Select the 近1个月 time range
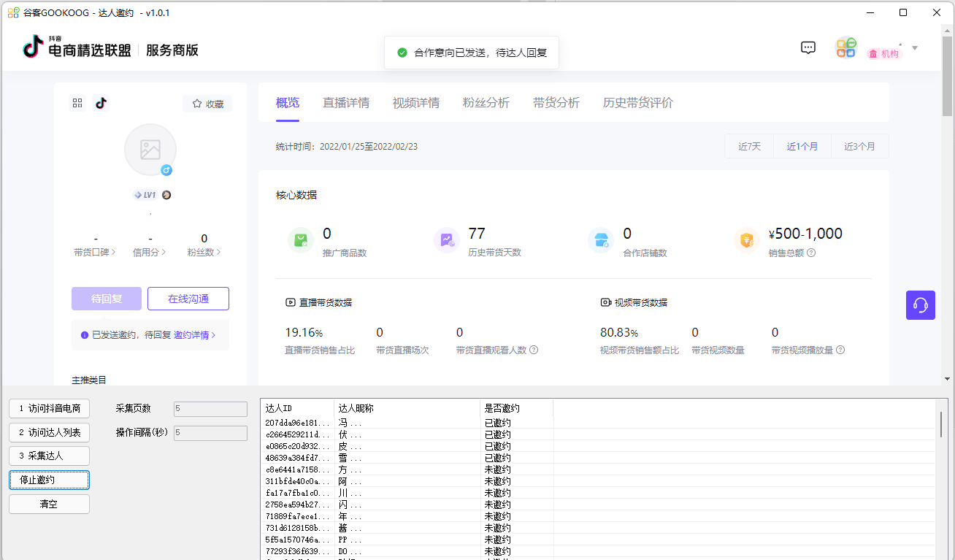Screen dimensions: 955x560 point(802,146)
